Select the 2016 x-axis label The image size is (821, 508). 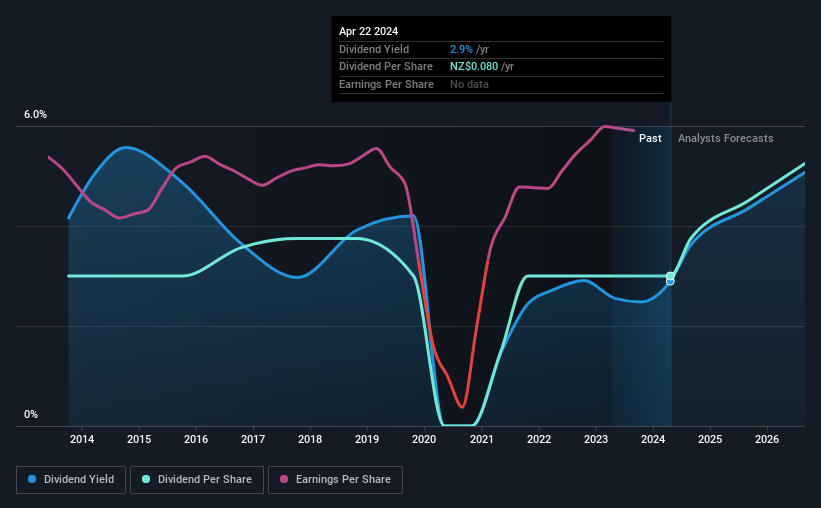pyautogui.click(x=196, y=439)
